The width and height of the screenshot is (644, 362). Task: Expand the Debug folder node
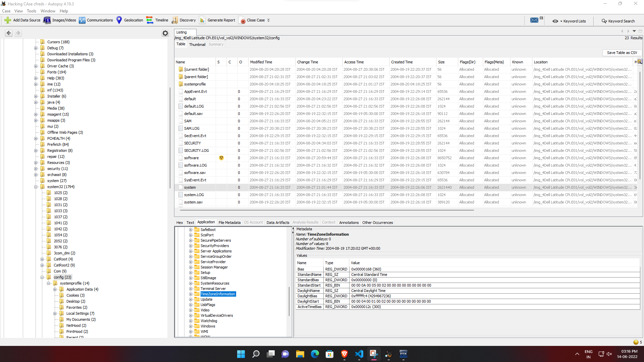coord(36,48)
